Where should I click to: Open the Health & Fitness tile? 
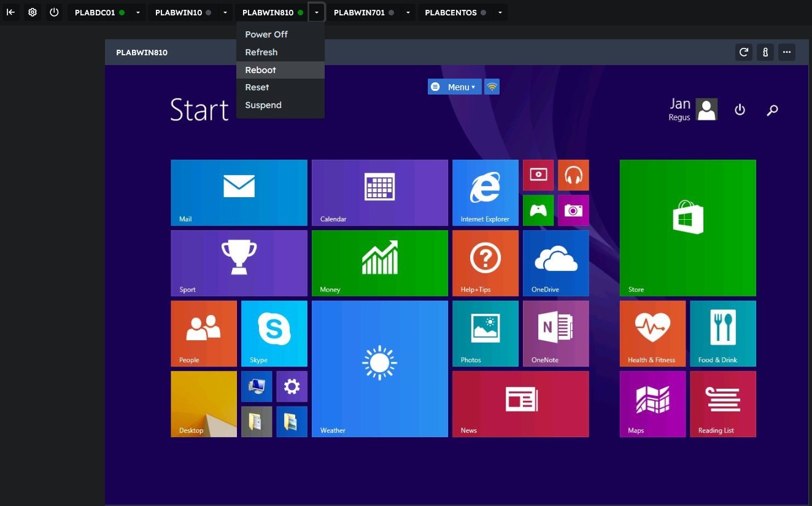point(652,333)
